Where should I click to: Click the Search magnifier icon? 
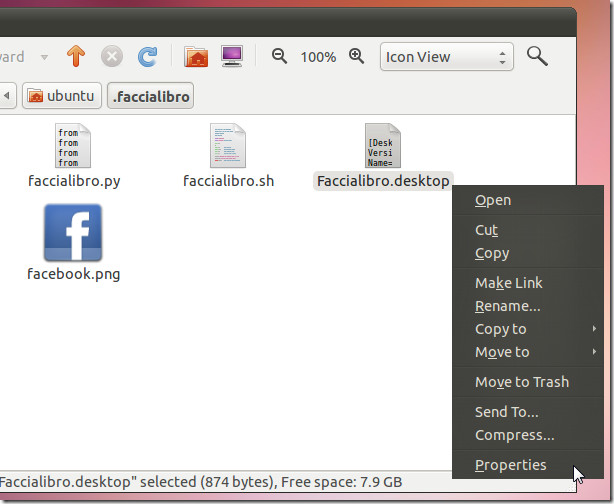(537, 56)
